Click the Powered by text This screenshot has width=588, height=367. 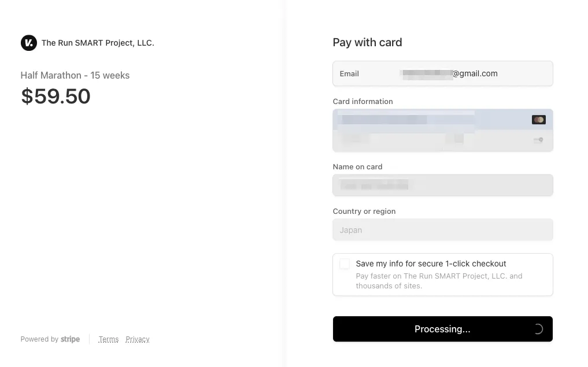tap(39, 339)
